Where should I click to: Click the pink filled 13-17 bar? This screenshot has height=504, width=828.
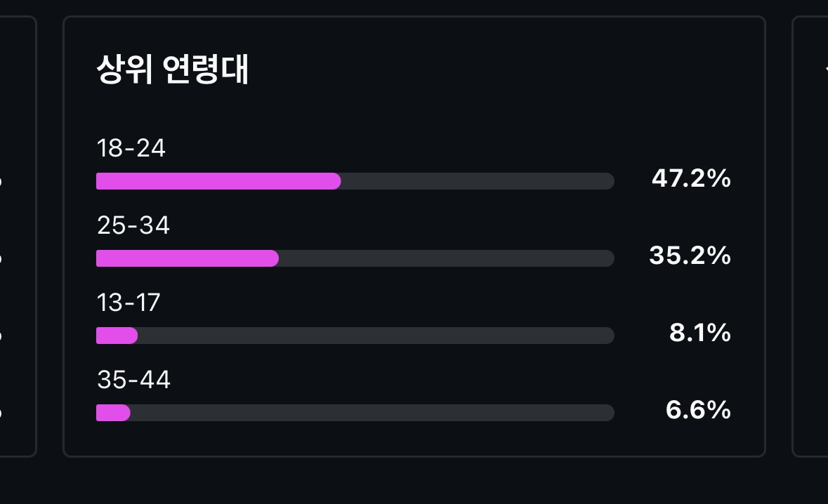point(117,336)
